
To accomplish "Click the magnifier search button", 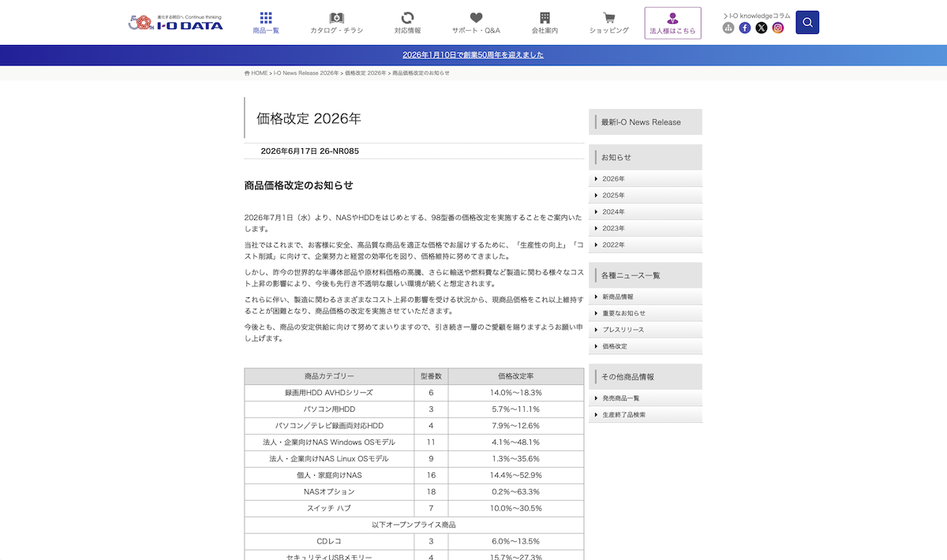I will pyautogui.click(x=807, y=22).
